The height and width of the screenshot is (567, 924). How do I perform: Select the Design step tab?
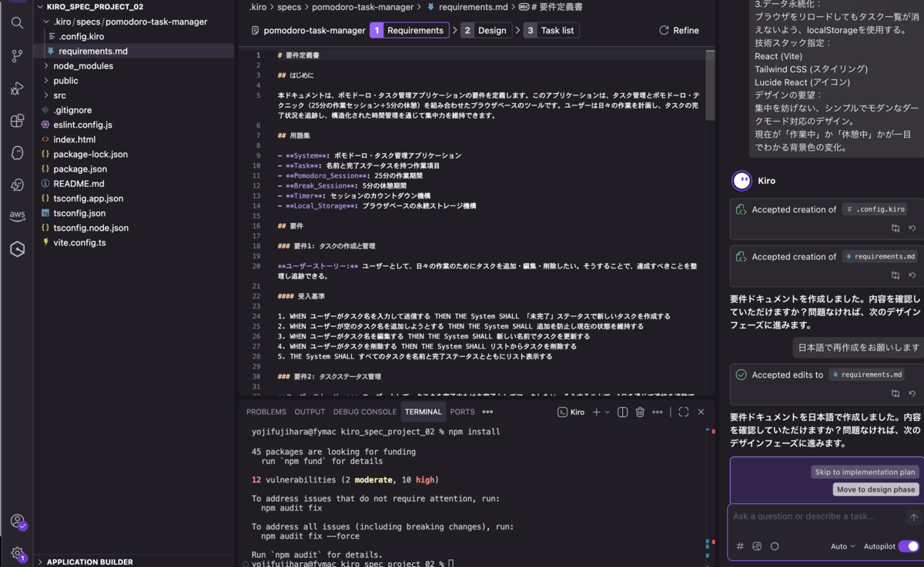(x=485, y=31)
